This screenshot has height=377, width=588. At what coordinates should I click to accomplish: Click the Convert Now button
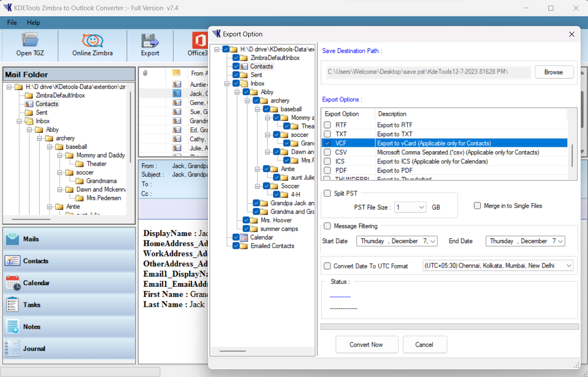point(366,345)
